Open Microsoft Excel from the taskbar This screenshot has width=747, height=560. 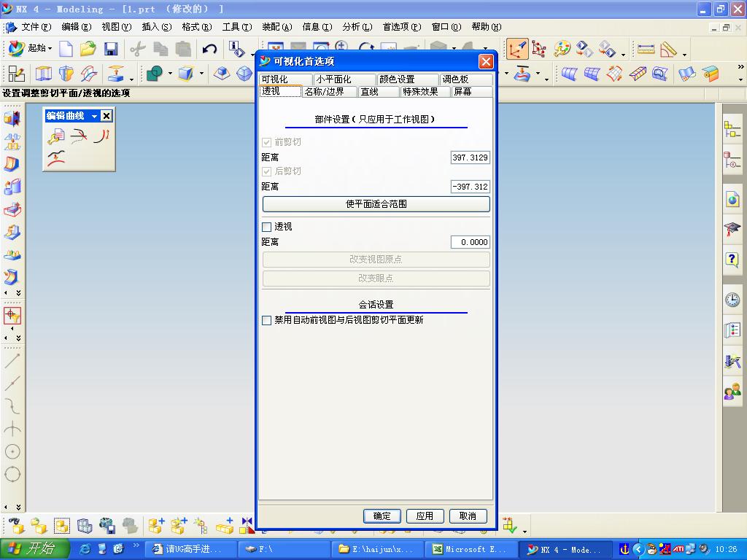(x=470, y=550)
